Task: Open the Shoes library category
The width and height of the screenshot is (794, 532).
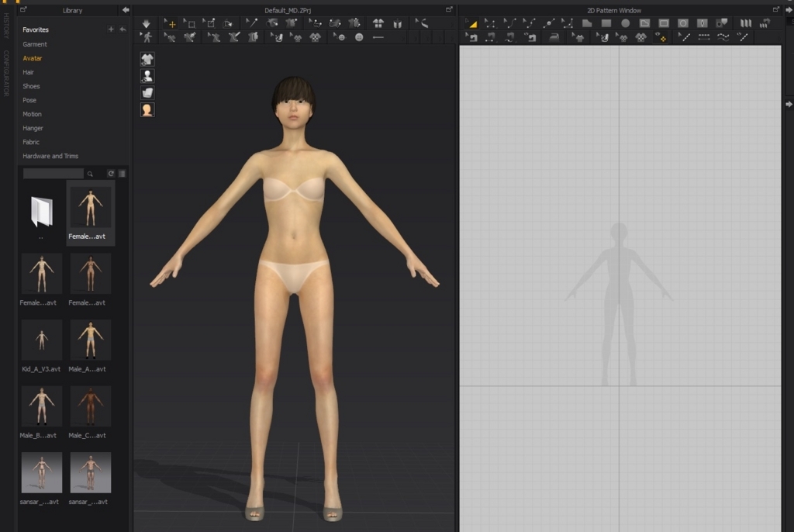Action: tap(31, 86)
